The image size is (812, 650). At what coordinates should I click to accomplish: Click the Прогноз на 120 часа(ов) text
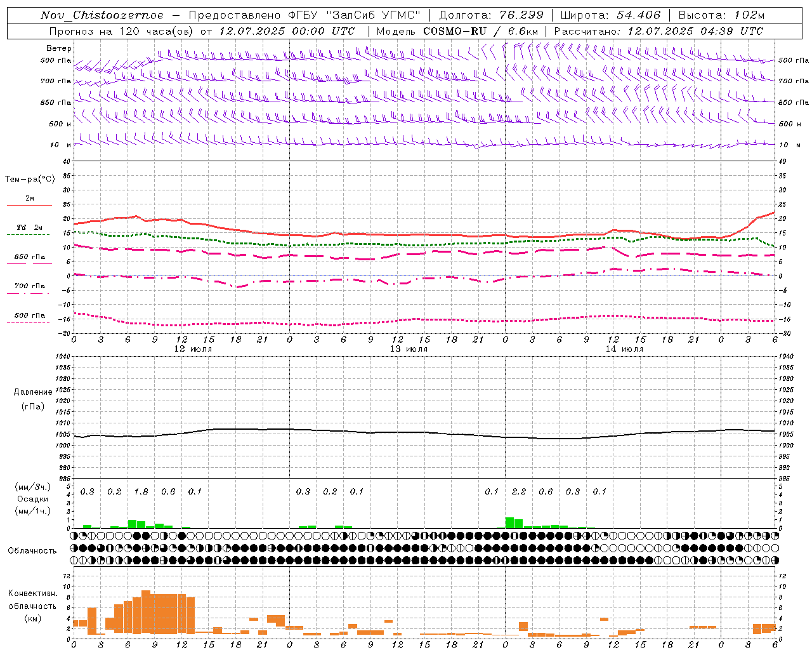coord(122,31)
